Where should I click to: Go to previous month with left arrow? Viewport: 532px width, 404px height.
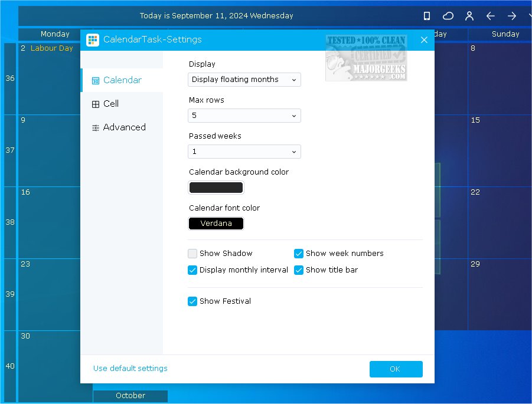(x=490, y=16)
